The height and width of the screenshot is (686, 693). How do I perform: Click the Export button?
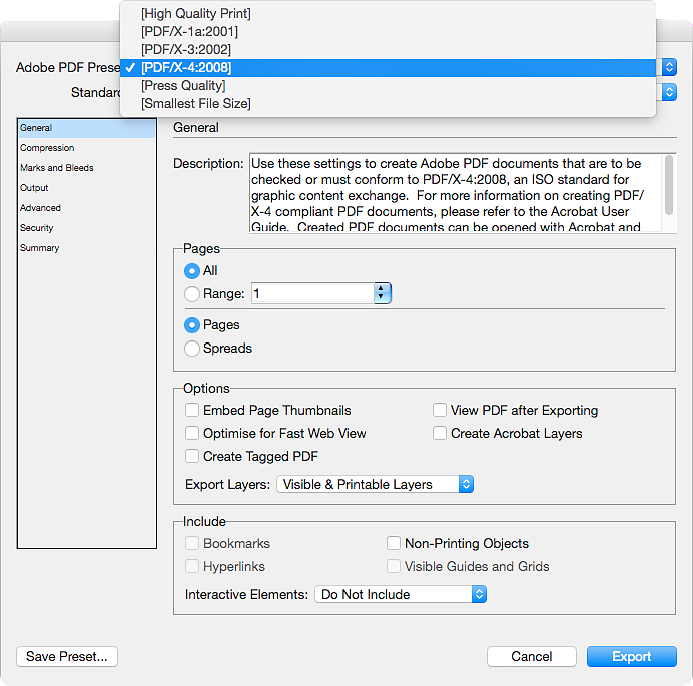click(632, 656)
